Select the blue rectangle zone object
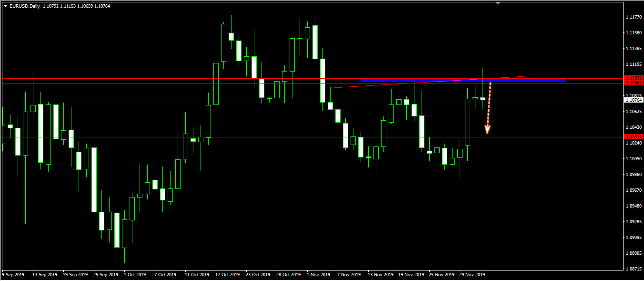The image size is (644, 281). coord(463,80)
